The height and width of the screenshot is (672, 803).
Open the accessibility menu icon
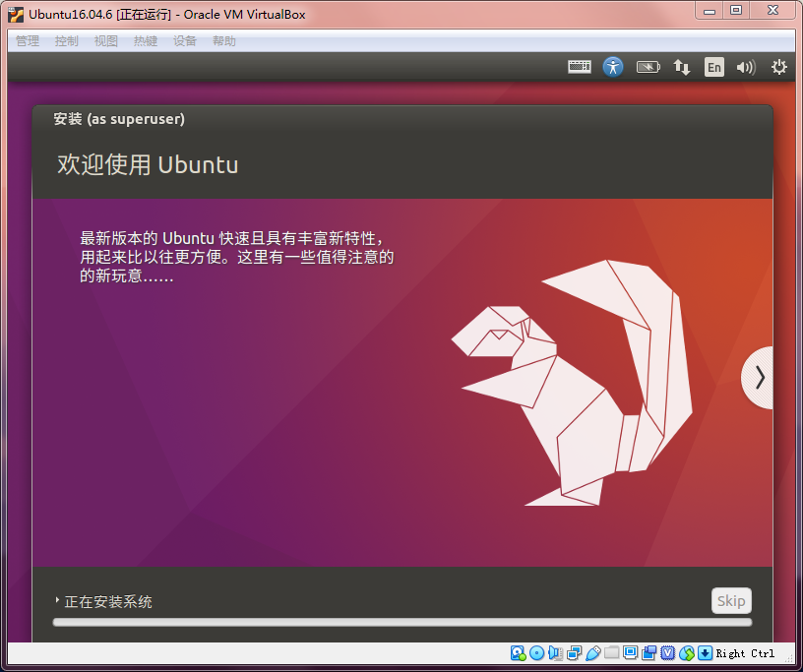tap(613, 67)
